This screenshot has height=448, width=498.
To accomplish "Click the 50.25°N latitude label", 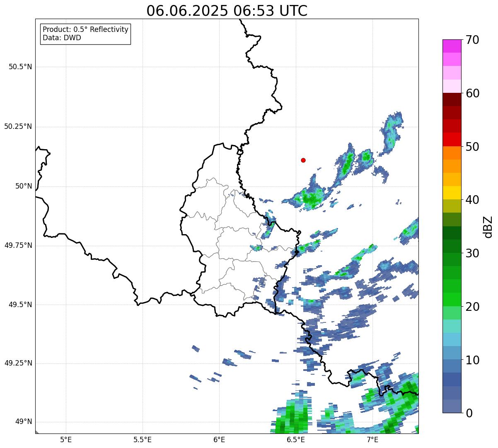I will (18, 126).
